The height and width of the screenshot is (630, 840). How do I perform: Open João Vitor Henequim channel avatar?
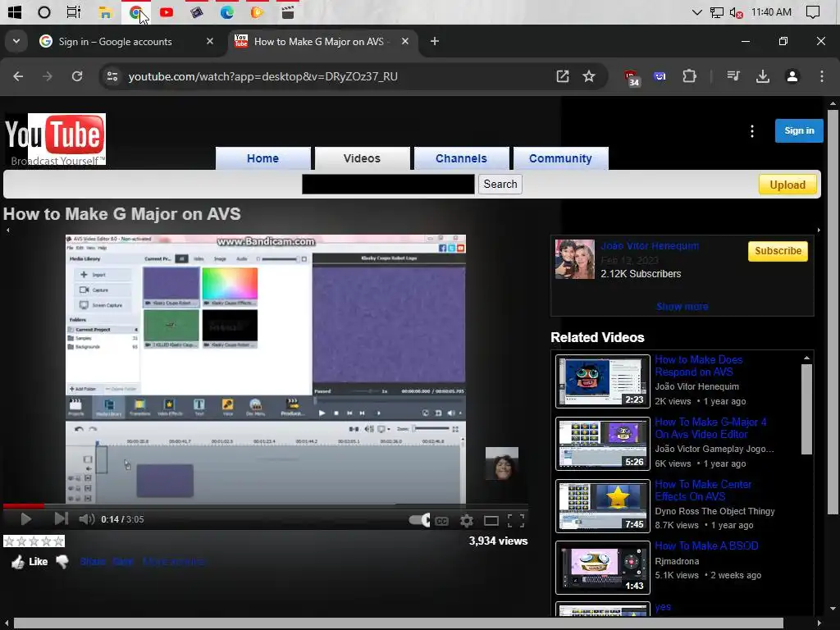[x=575, y=259]
